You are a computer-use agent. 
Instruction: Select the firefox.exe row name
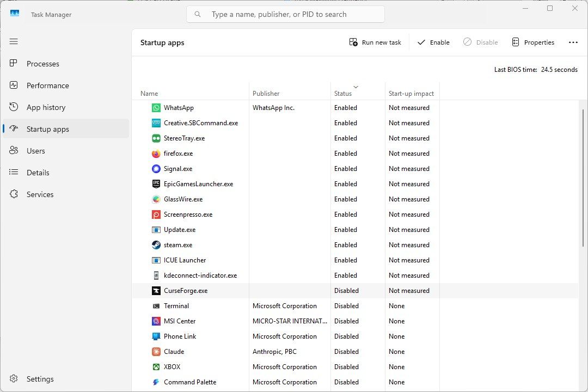pyautogui.click(x=178, y=154)
